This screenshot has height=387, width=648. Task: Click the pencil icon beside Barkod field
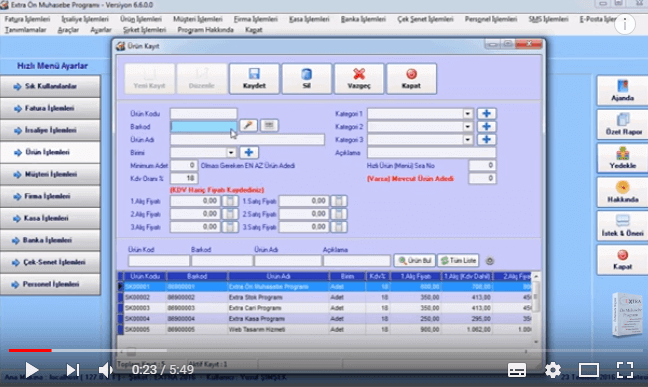click(248, 125)
